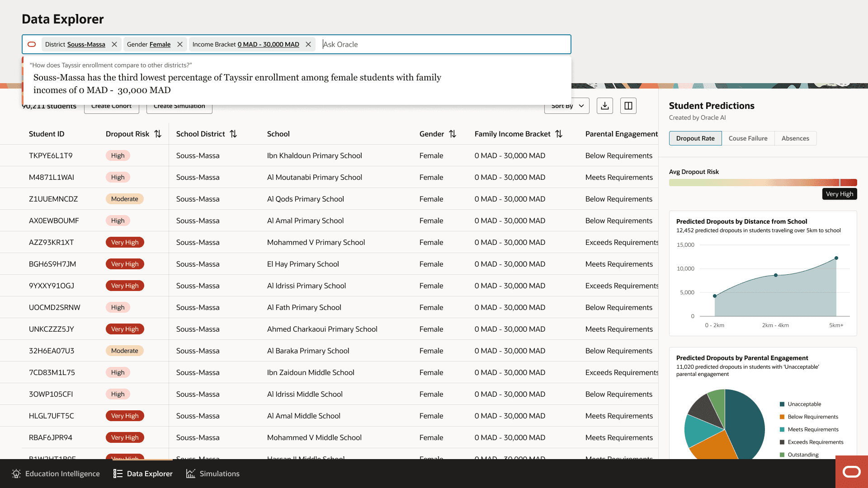868x488 pixels.
Task: Switch to the Couse Failure tab
Action: pyautogui.click(x=748, y=138)
